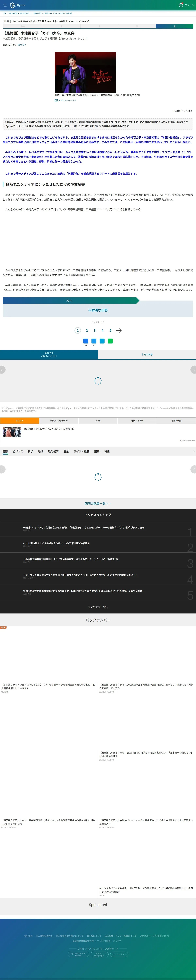Screen dimensions: 196x980
Task: Go to page 2 of article
Action: point(87,331)
